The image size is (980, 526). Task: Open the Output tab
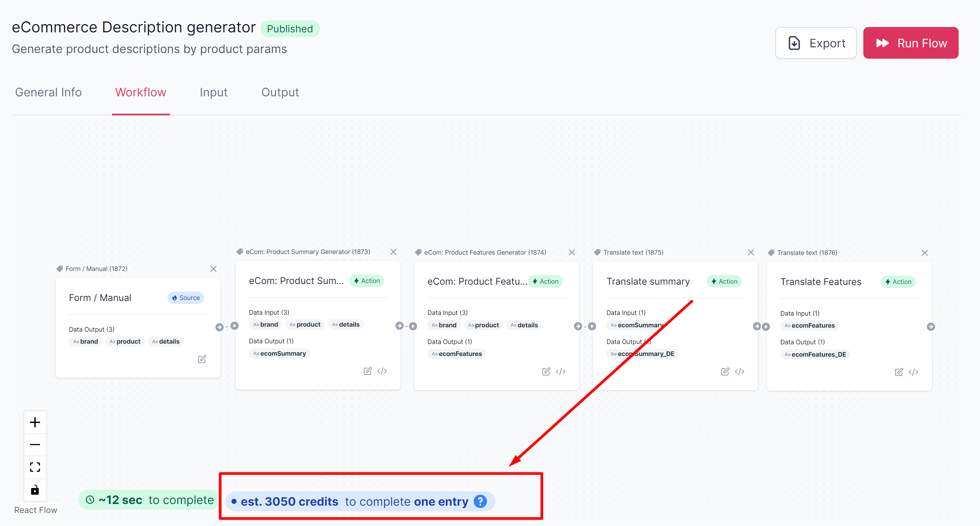[280, 92]
